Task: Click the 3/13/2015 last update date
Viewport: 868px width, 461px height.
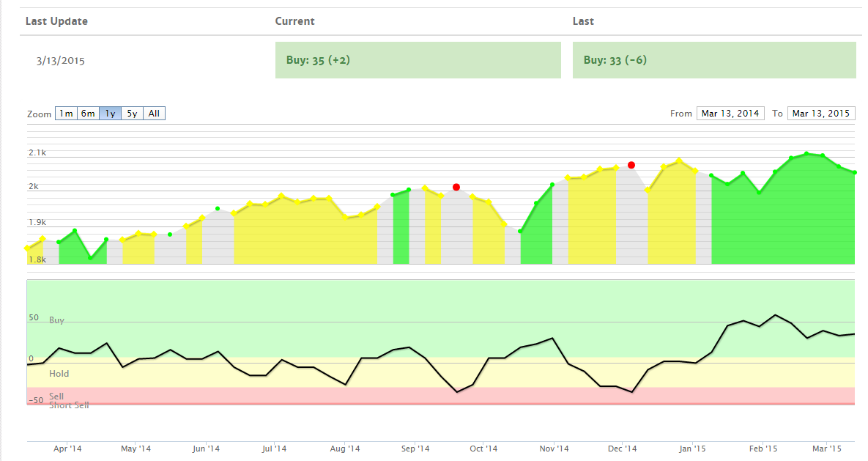Action: tap(60, 61)
